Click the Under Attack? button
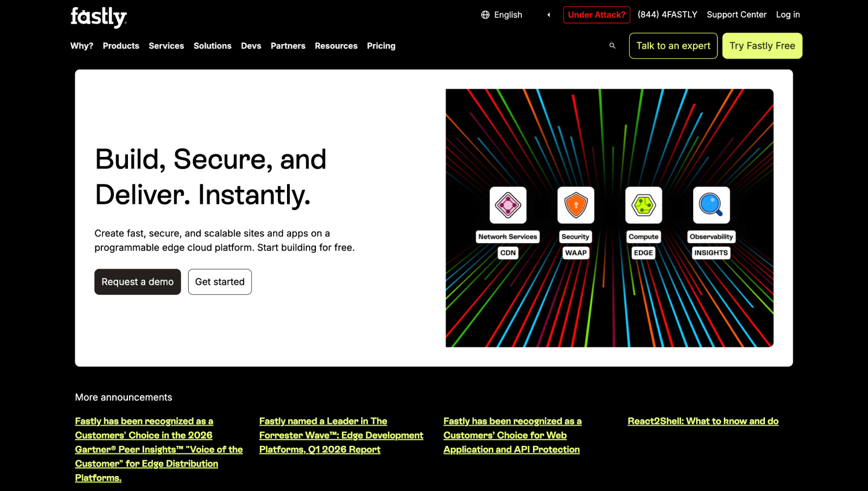868x491 pixels. point(597,15)
